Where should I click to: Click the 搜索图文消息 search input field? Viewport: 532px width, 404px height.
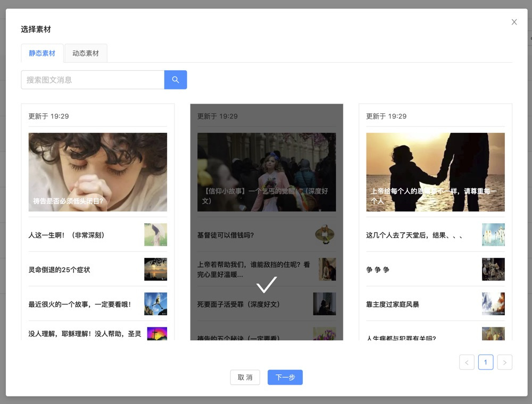coord(92,79)
